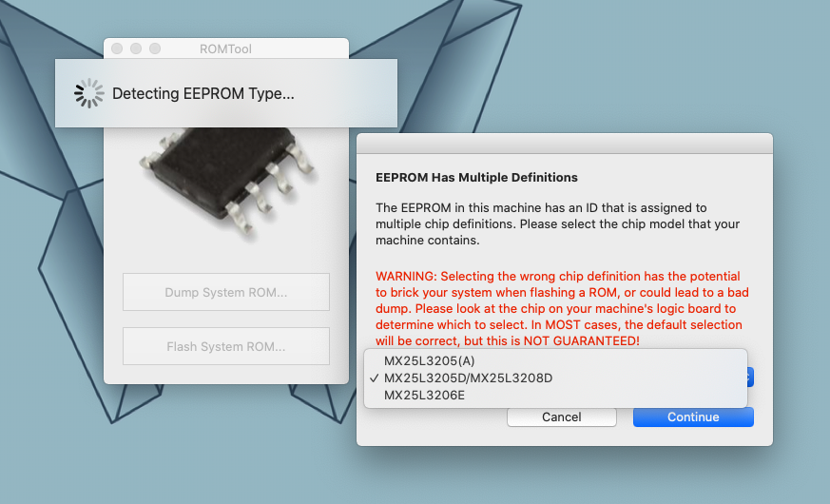Click Flash System ROM in ROMTool window
Viewport: 830px width, 504px height.
point(226,347)
